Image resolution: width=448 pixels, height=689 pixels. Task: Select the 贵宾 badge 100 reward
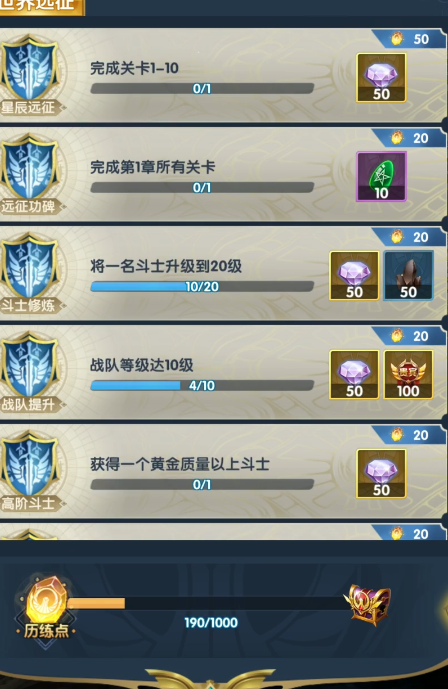[x=408, y=374]
